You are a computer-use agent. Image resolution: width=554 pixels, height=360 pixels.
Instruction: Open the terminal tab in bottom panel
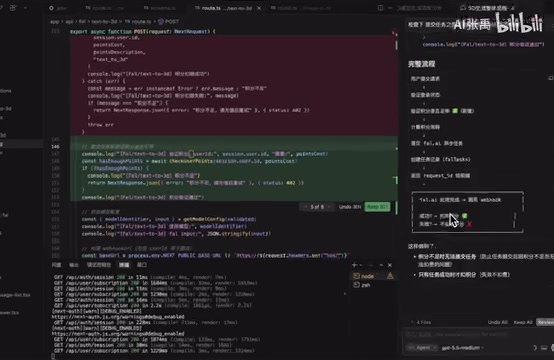point(124,265)
